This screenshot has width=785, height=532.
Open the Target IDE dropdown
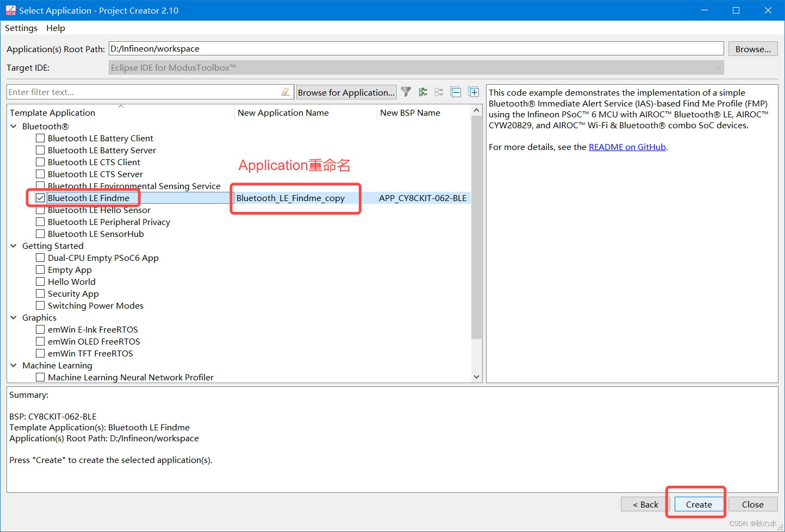coord(416,67)
